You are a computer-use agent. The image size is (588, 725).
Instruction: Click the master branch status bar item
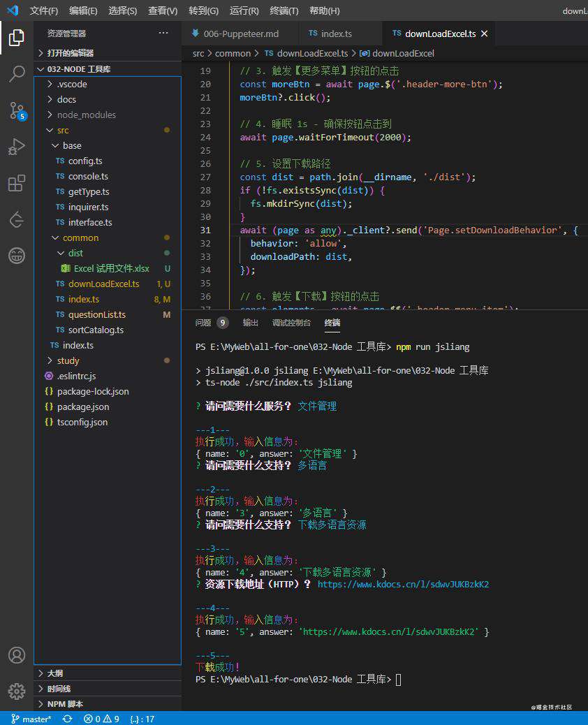click(x=31, y=719)
